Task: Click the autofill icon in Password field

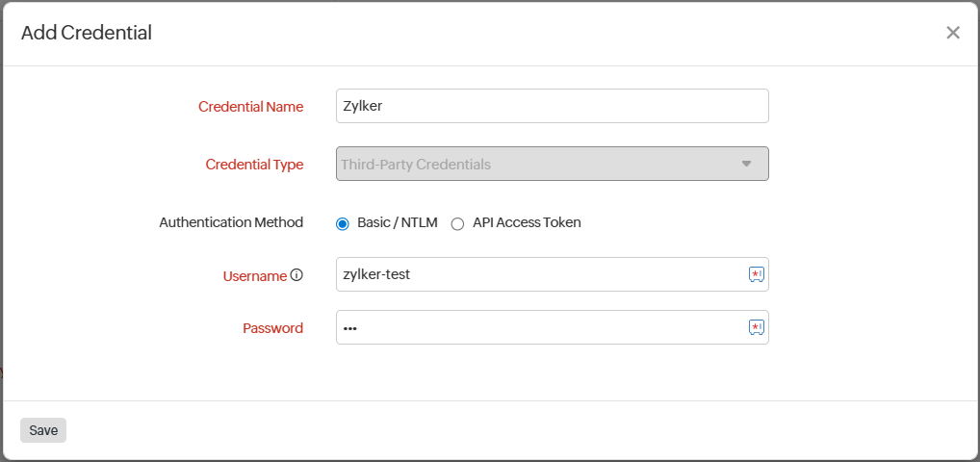Action: pos(756,327)
